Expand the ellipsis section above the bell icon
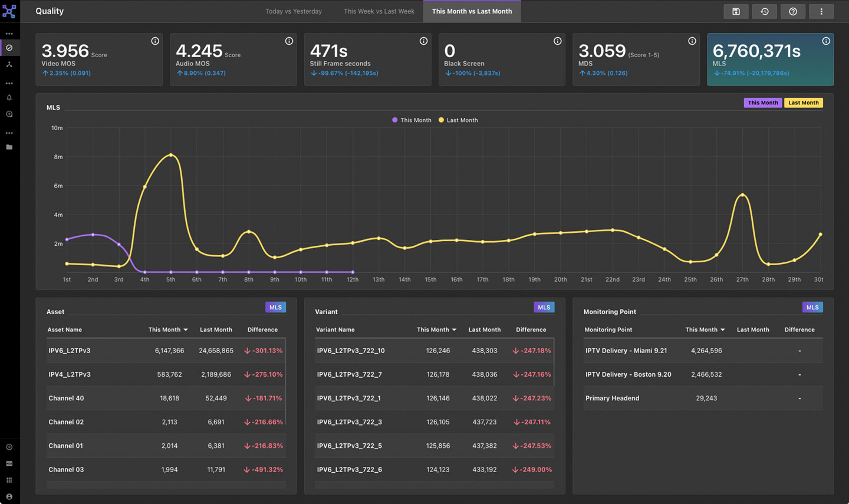This screenshot has height=504, width=849. tap(9, 84)
